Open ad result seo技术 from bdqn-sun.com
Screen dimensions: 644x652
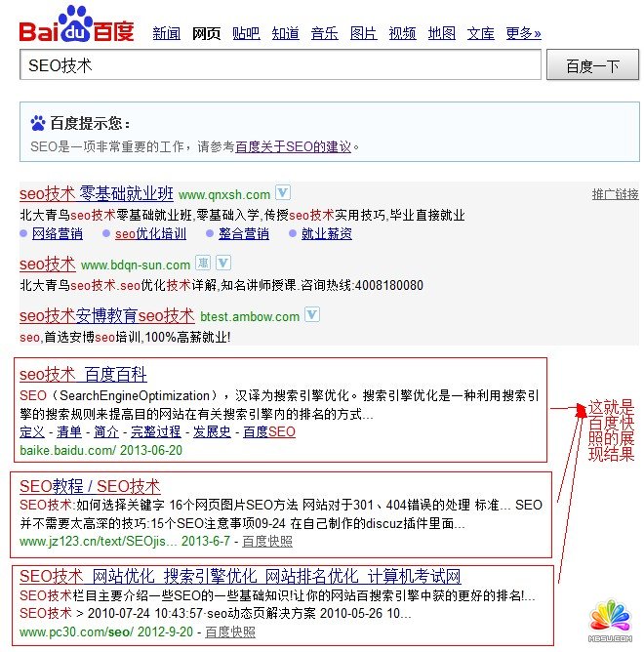coord(48,265)
